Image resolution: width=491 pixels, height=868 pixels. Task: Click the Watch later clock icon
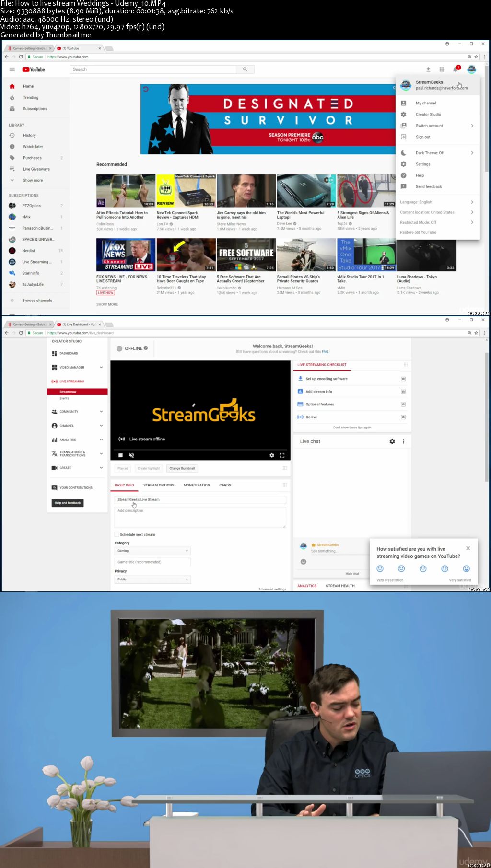click(x=12, y=147)
